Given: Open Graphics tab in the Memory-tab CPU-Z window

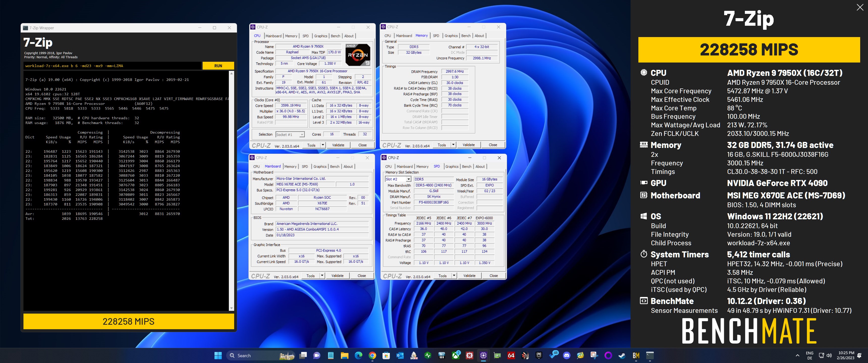Looking at the screenshot, I should click(x=451, y=36).
